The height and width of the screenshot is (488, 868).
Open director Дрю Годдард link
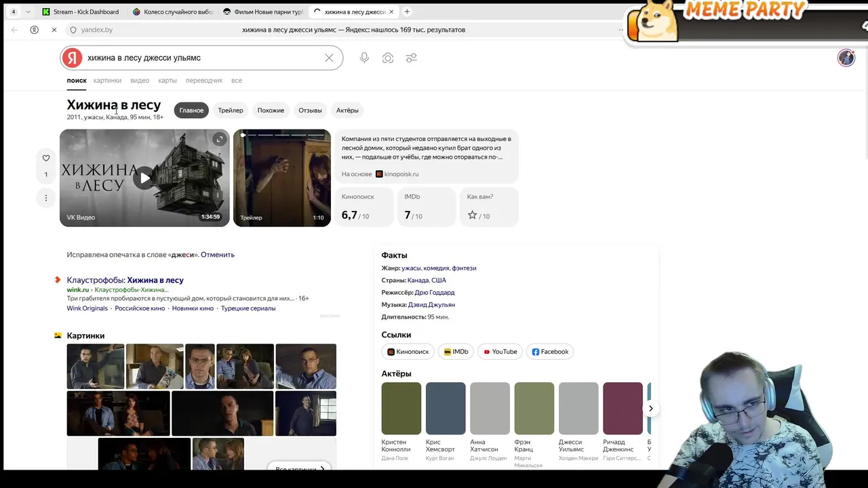pyautogui.click(x=435, y=293)
